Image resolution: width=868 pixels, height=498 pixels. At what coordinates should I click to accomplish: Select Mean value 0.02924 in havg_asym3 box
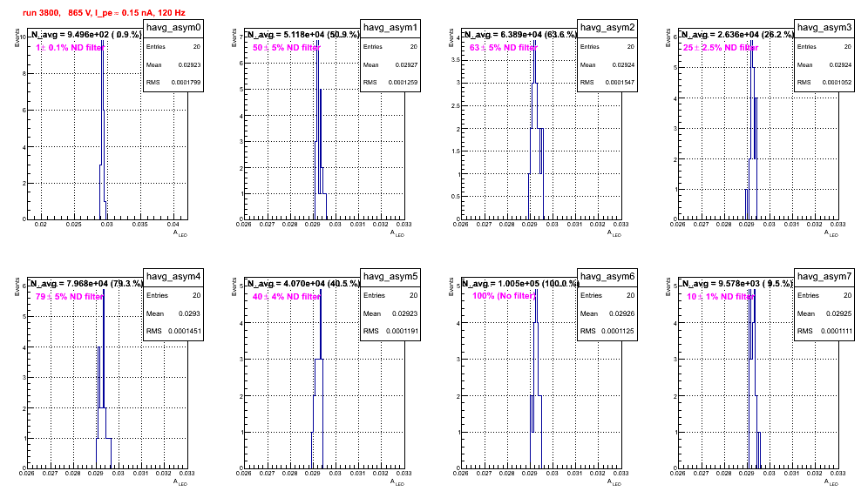(x=840, y=64)
